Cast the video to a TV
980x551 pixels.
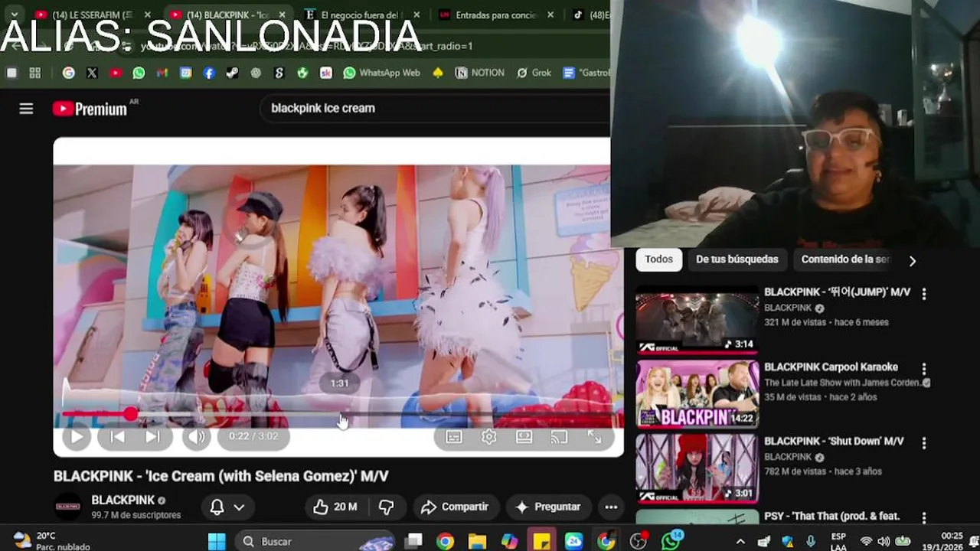click(x=560, y=437)
